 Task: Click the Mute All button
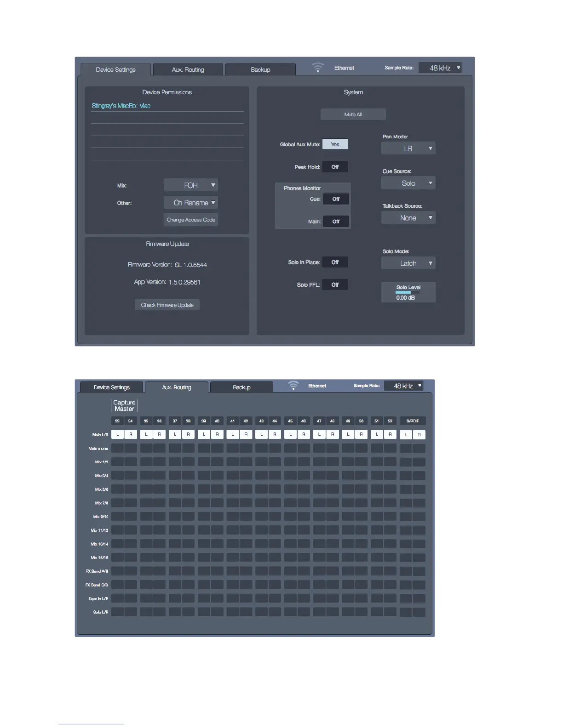(x=353, y=114)
